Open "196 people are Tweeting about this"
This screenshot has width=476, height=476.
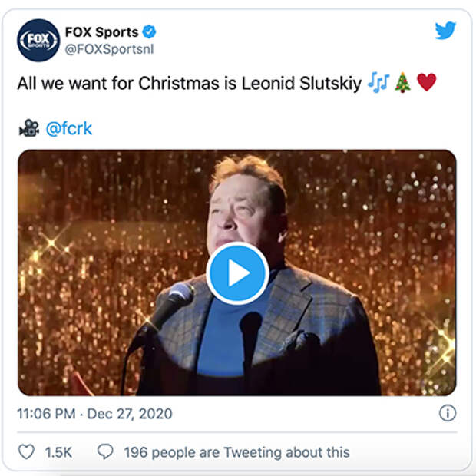point(236,452)
